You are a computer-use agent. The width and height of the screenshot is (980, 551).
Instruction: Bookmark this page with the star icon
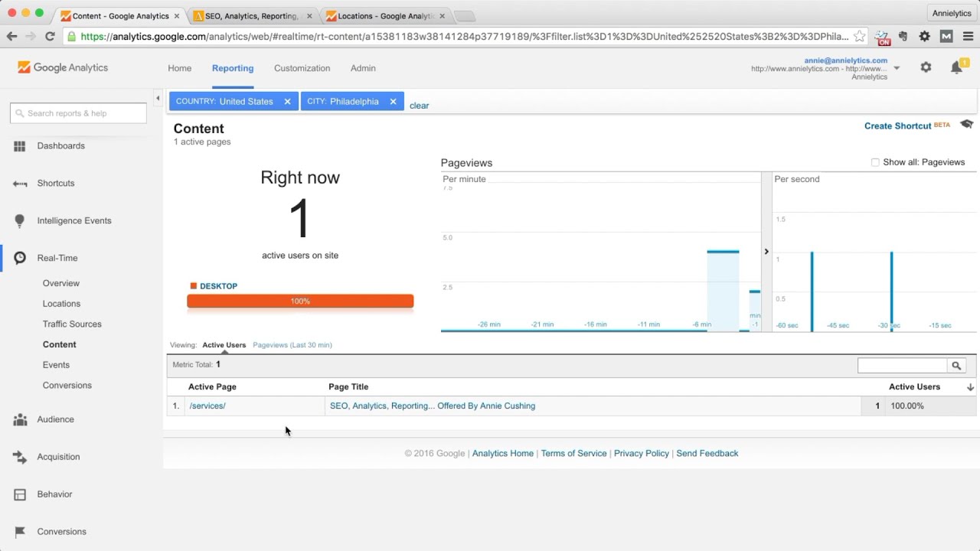coord(860,36)
